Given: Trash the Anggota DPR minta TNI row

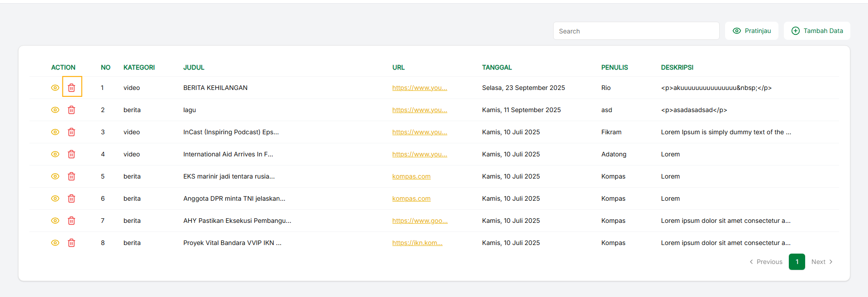Looking at the screenshot, I should 71,198.
